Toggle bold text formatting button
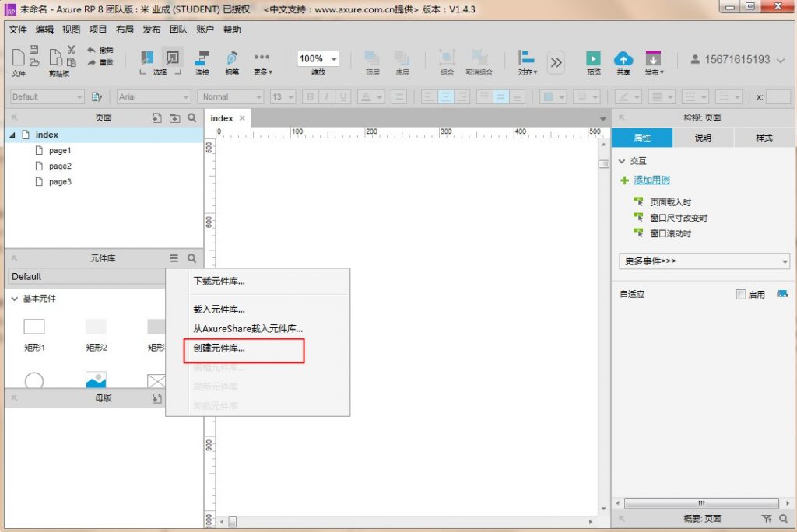 pos(311,97)
